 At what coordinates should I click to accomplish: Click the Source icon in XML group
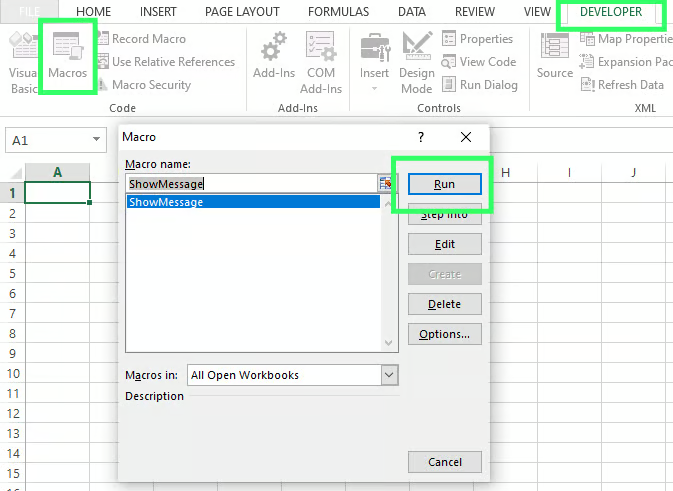pyautogui.click(x=555, y=60)
